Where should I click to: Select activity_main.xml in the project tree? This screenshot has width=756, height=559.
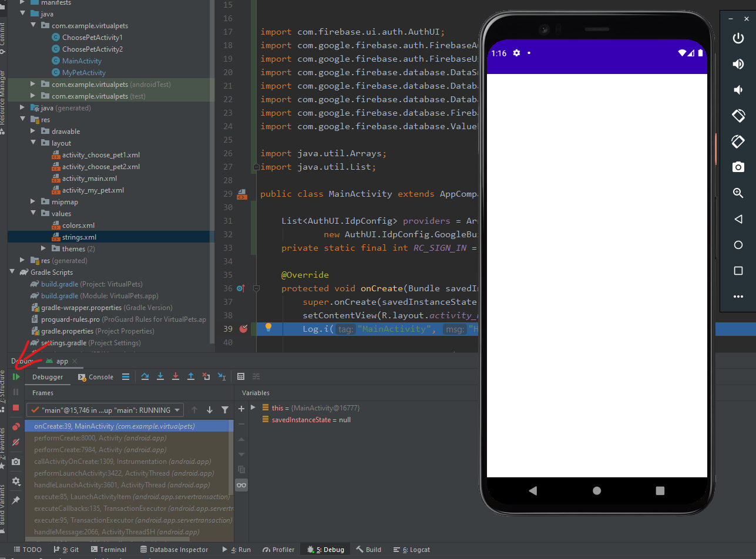click(89, 179)
